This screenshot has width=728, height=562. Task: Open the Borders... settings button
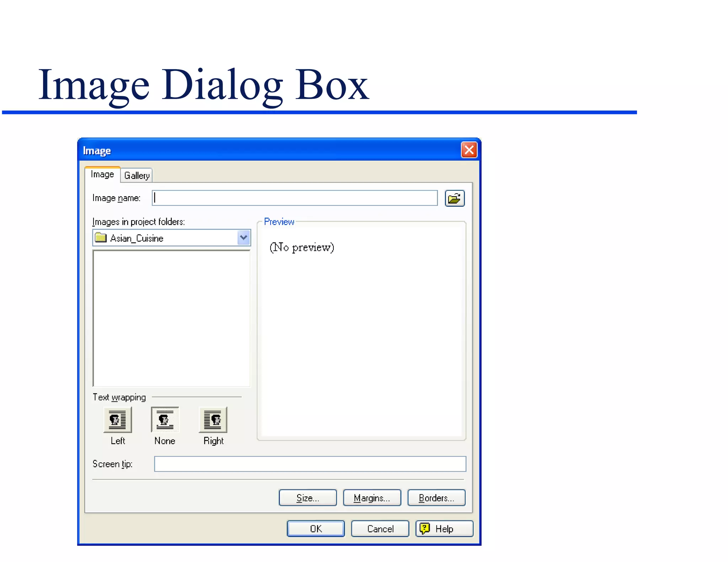(x=437, y=498)
